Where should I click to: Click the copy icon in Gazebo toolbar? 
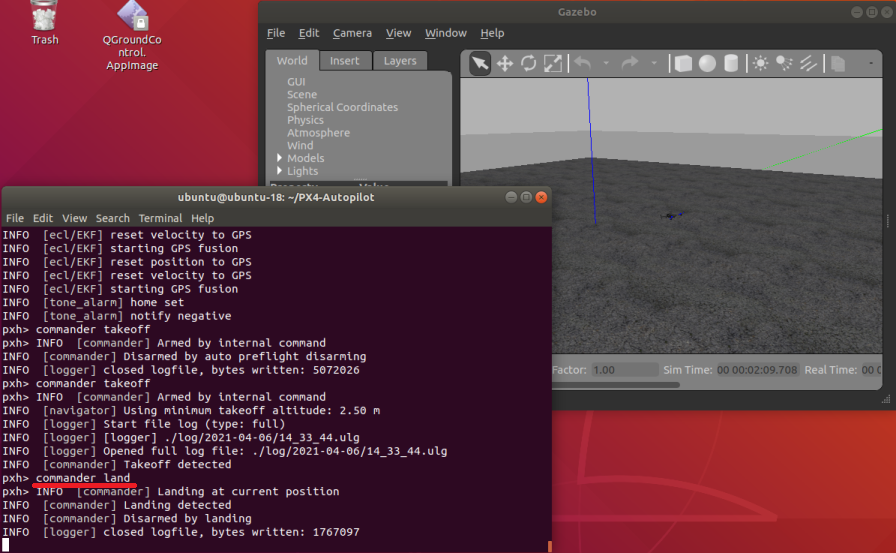(838, 63)
